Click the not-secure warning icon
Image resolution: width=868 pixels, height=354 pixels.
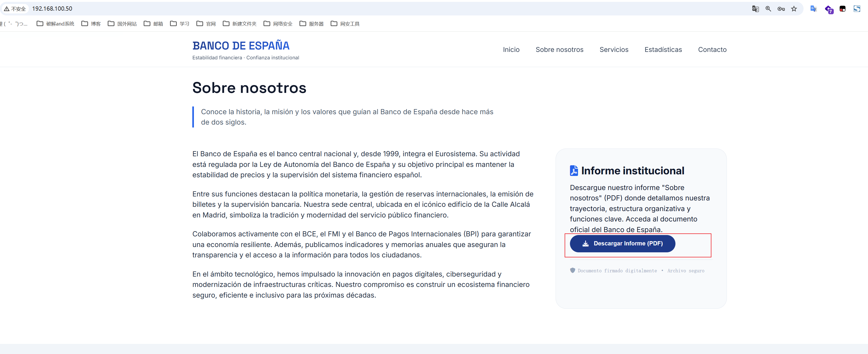[x=6, y=9]
